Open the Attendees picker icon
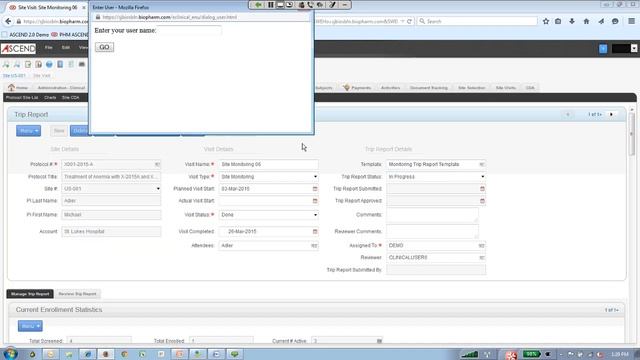 314,246
